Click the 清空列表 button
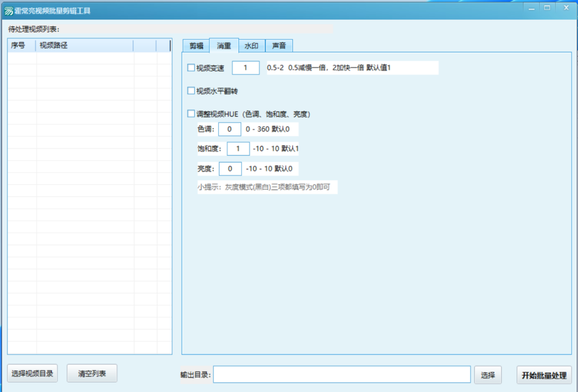This screenshot has height=392, width=578. click(91, 373)
